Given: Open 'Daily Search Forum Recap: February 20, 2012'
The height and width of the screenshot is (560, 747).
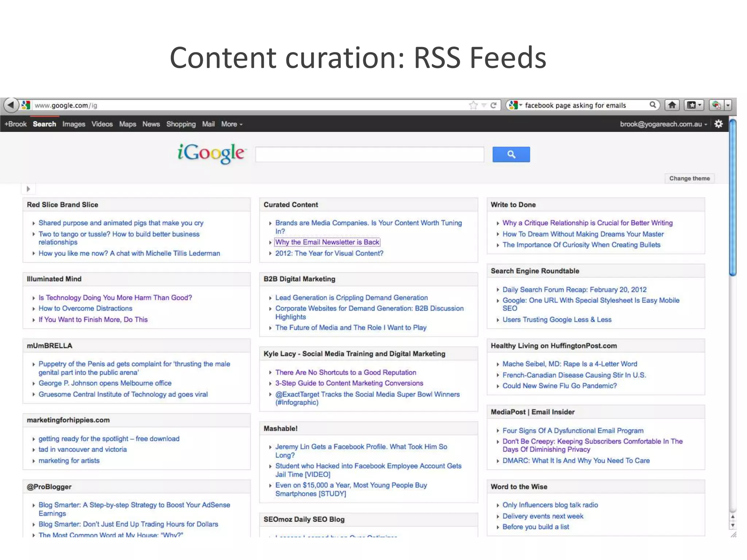Looking at the screenshot, I should (574, 290).
